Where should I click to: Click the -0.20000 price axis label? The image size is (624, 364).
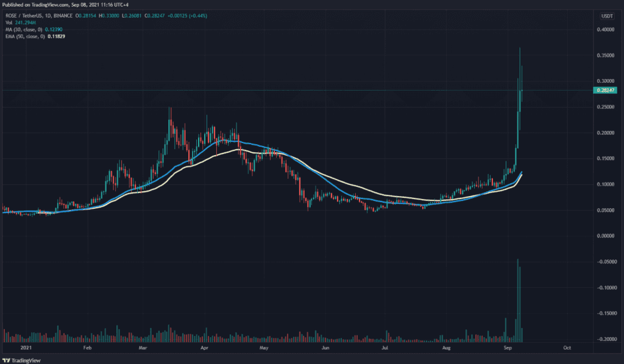(606, 339)
